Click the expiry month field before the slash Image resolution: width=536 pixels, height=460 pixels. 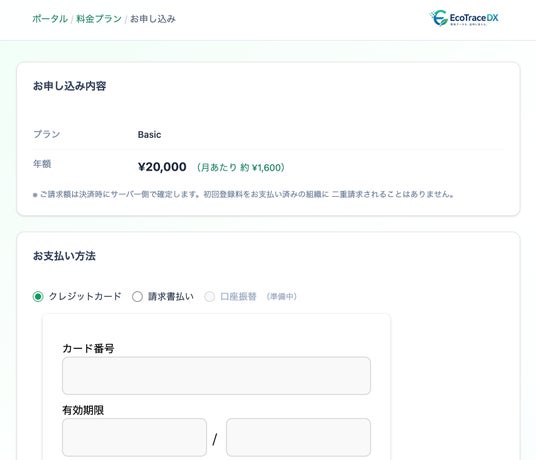[134, 437]
